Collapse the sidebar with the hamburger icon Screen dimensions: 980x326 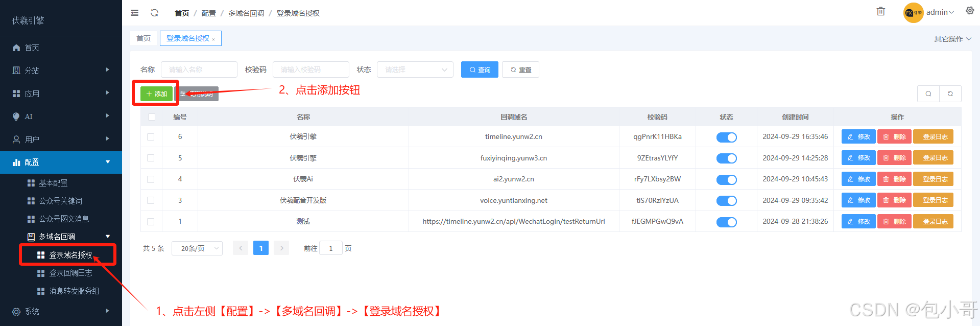pyautogui.click(x=135, y=13)
